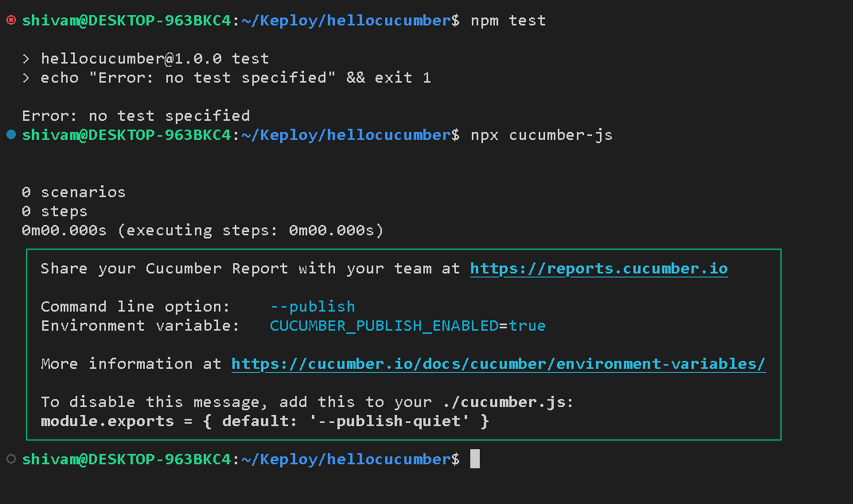Screen dimensions: 853x504
Task: Click the hollow circle decoration at the current prompt
Action: pyautogui.click(x=11, y=459)
